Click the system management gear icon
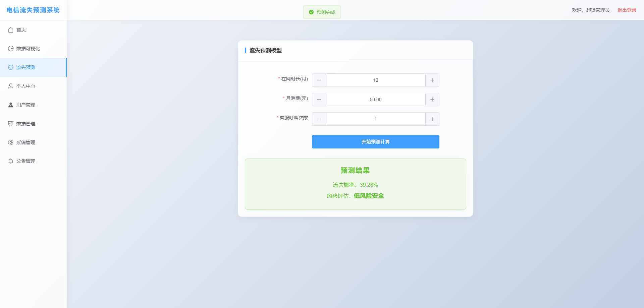This screenshot has width=644, height=308. pyautogui.click(x=11, y=142)
